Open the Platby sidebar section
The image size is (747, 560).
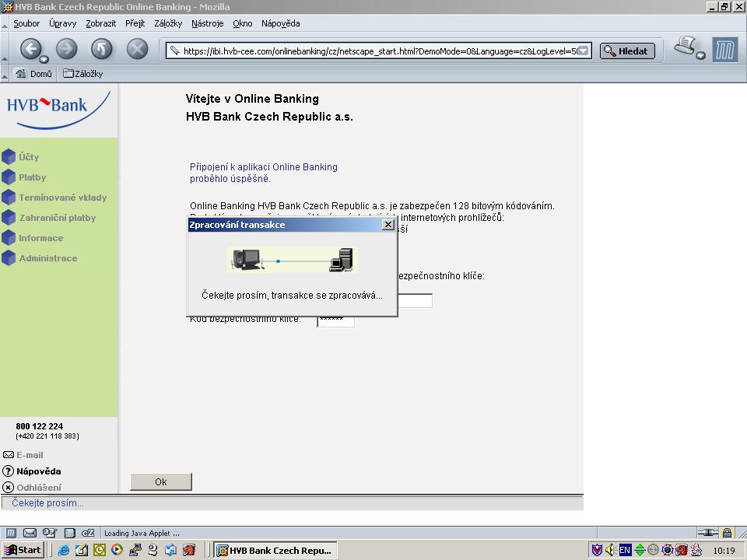24,177
